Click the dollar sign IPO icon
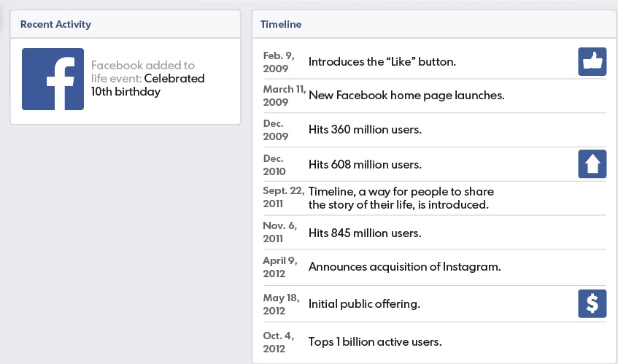The image size is (618, 364). point(592,303)
